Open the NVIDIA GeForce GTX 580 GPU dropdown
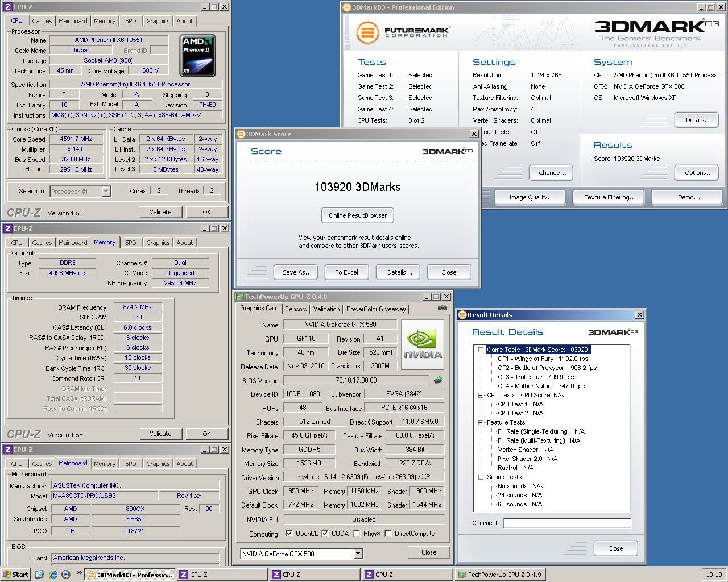The image size is (728, 582). pyautogui.click(x=358, y=554)
